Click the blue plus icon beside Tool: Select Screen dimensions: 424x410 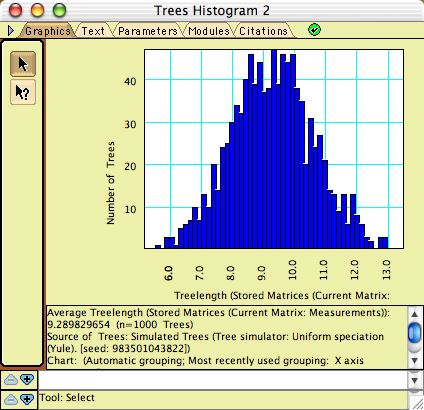point(27,399)
